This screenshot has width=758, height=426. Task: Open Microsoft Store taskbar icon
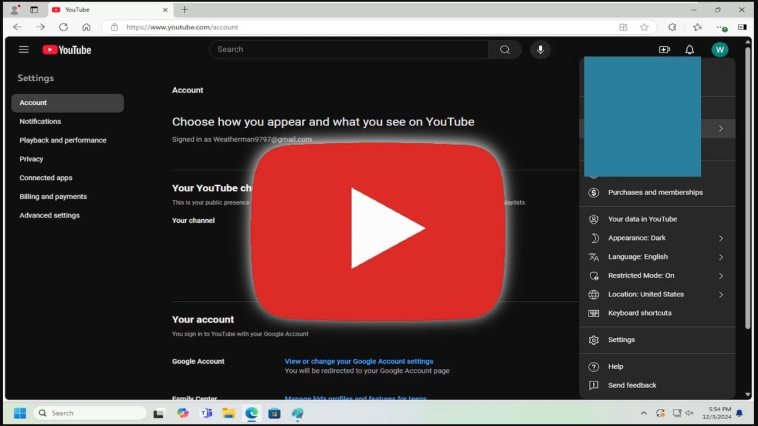(x=274, y=413)
